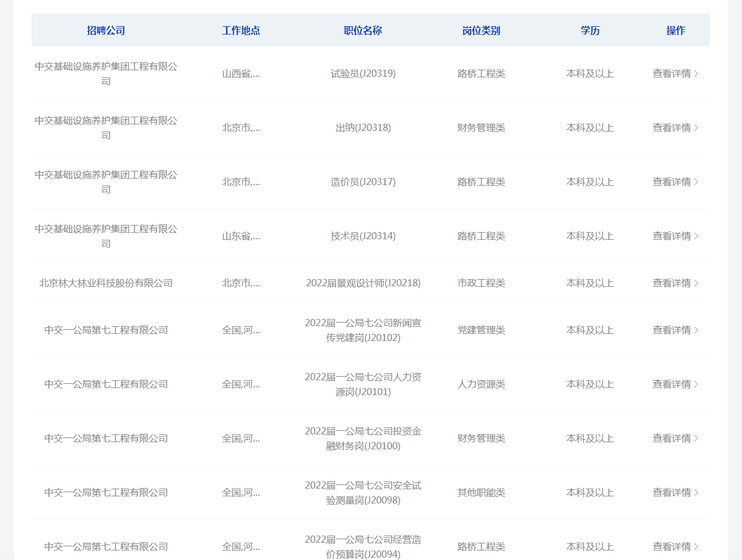Open details for 试验员(J20319)
This screenshot has height=560, width=742.
tap(675, 74)
